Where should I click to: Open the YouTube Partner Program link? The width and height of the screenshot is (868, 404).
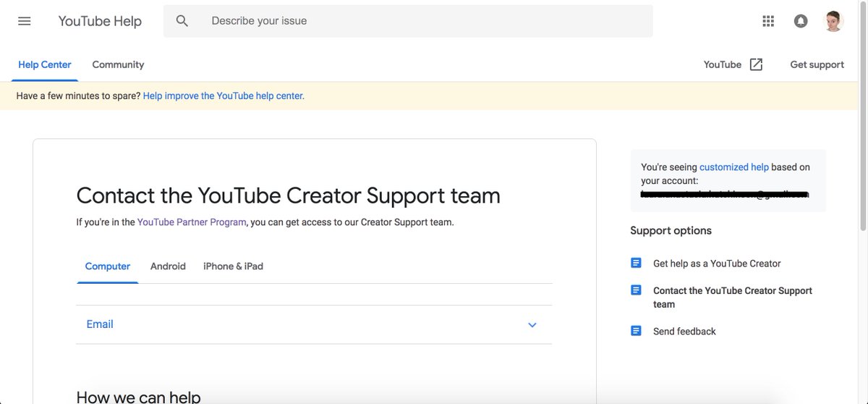tap(192, 222)
